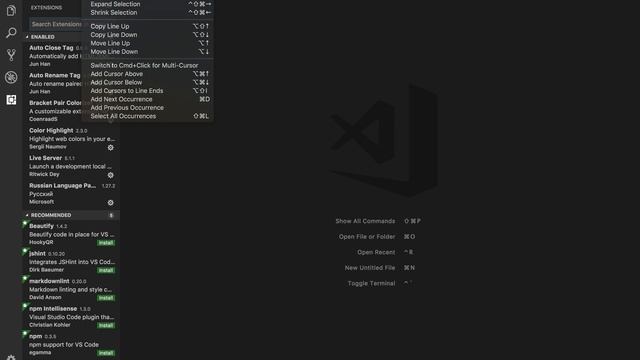Viewport: 640px width, 360px height.
Task: Click the recommended count badge
Action: point(111,215)
